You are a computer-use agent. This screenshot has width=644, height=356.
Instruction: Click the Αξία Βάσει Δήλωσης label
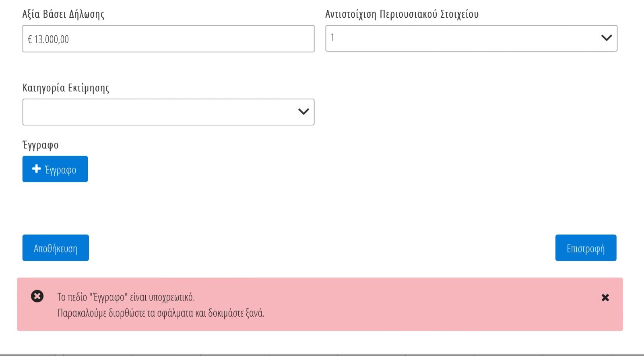tap(63, 14)
